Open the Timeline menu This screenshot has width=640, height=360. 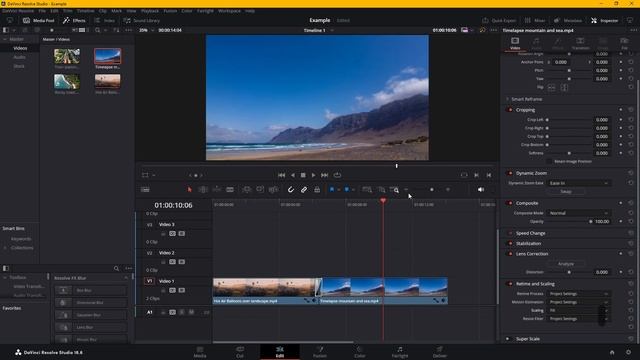point(85,11)
